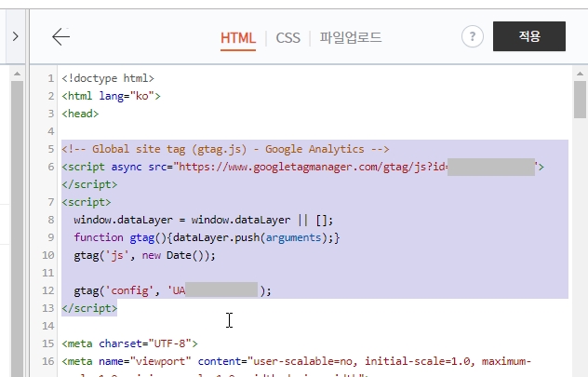Open the help question mark icon

pyautogui.click(x=472, y=36)
